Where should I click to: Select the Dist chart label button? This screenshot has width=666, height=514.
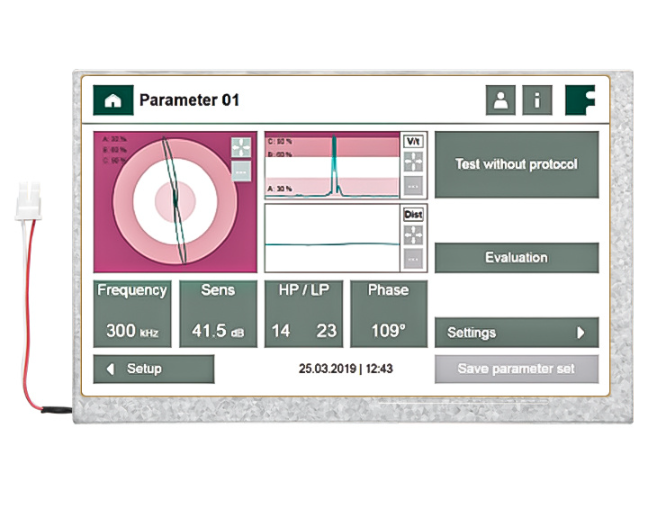point(413,214)
